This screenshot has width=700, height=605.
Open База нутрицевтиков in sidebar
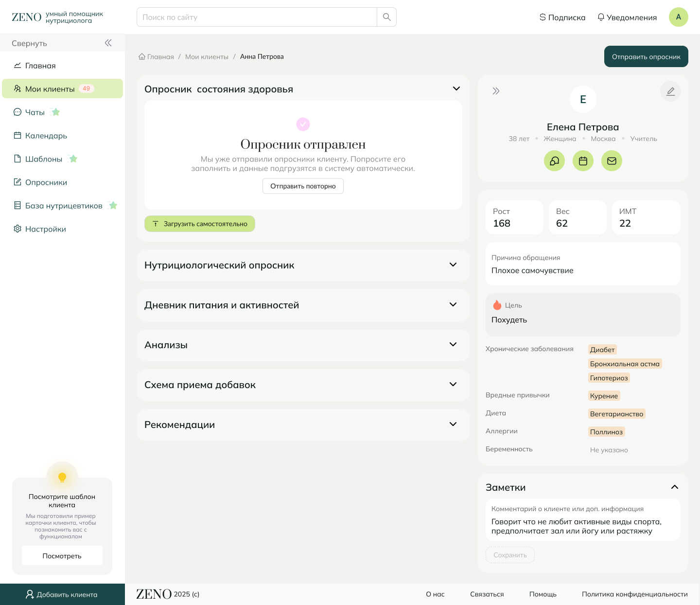pyautogui.click(x=62, y=206)
